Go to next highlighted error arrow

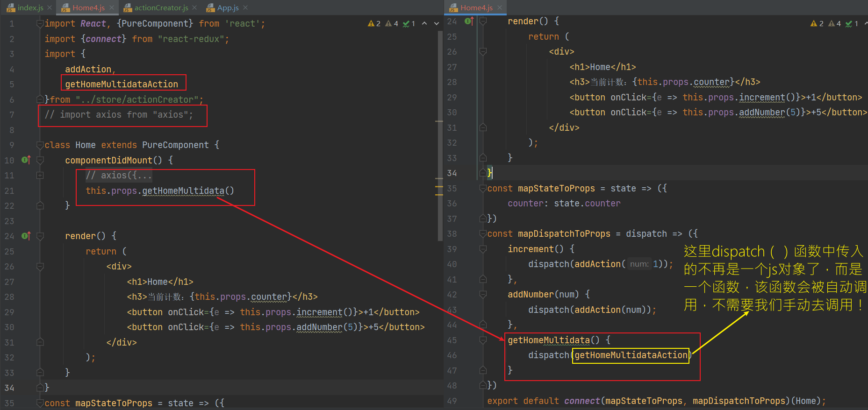pyautogui.click(x=437, y=23)
